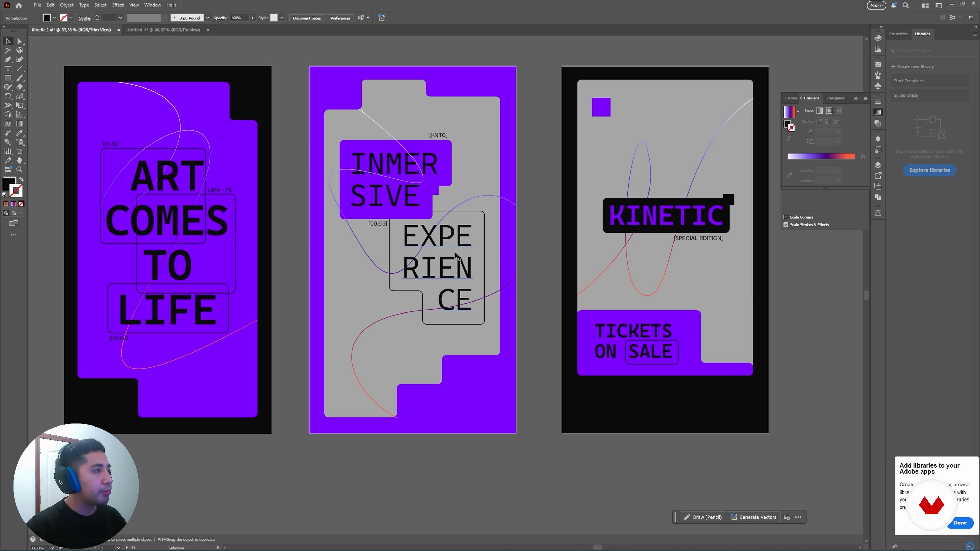Open the File menu

(37, 5)
